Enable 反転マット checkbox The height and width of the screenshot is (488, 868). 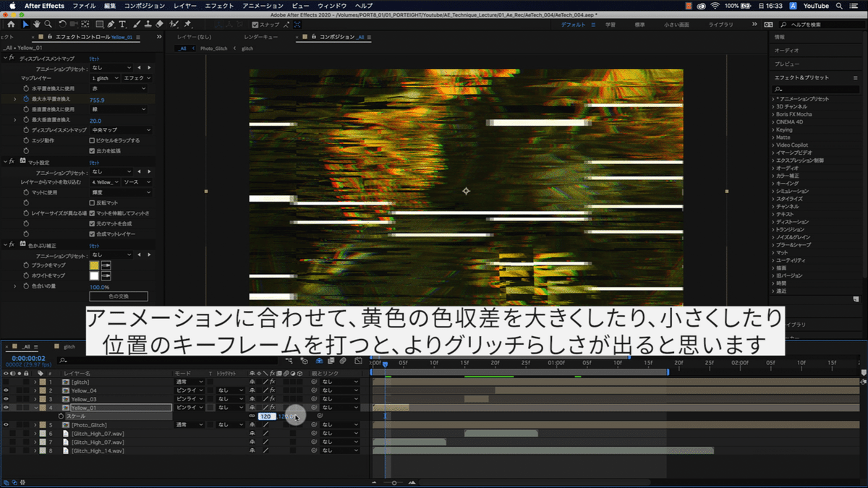pyautogui.click(x=92, y=203)
